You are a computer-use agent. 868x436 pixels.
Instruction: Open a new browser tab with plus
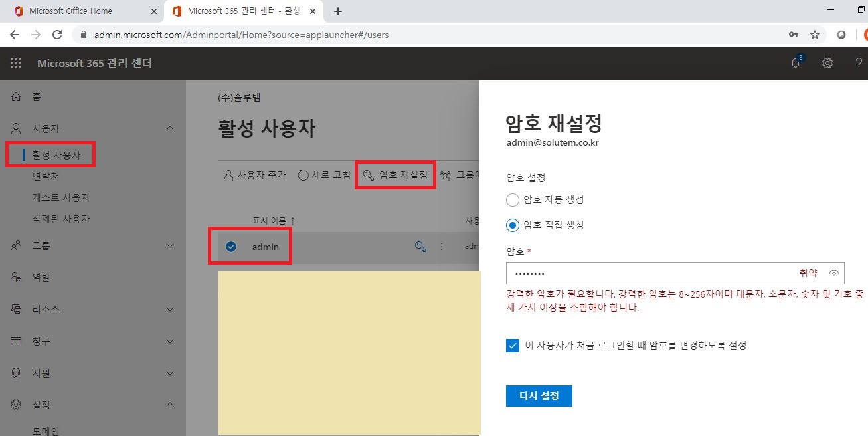click(338, 11)
